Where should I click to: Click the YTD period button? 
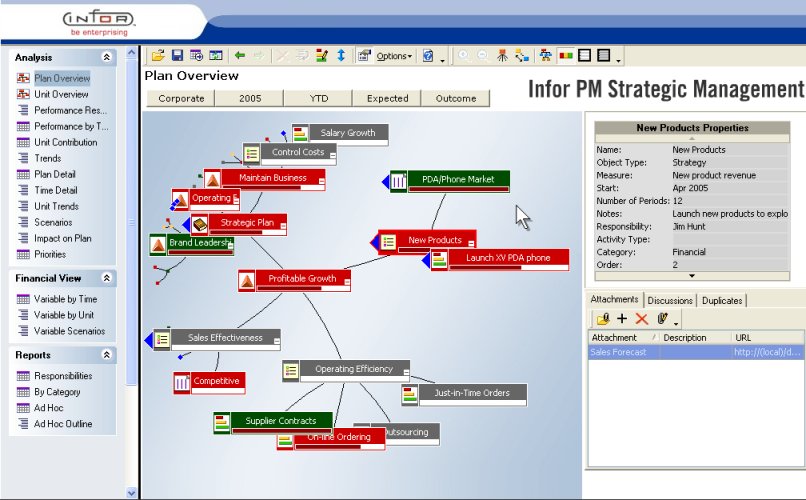point(319,98)
